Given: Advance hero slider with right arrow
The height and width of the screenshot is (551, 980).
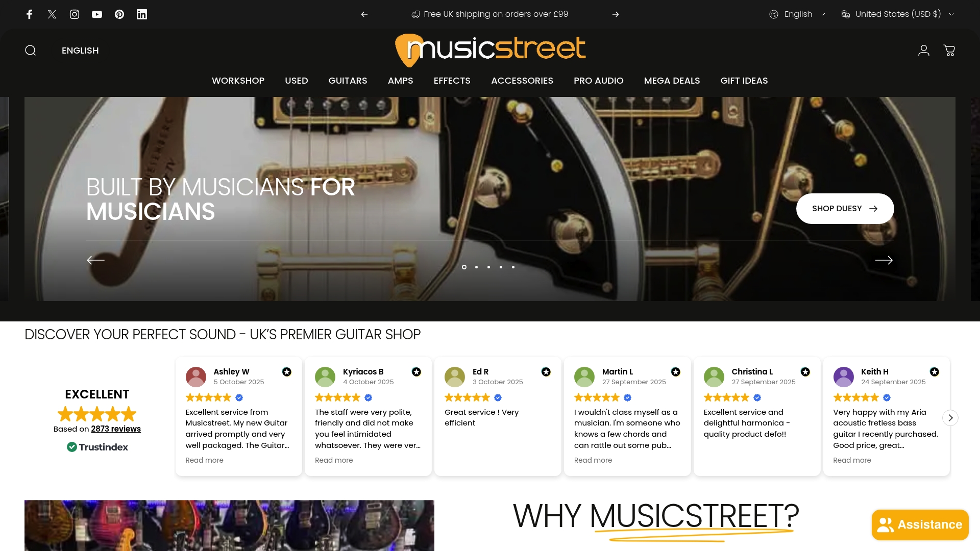Looking at the screenshot, I should [884, 260].
